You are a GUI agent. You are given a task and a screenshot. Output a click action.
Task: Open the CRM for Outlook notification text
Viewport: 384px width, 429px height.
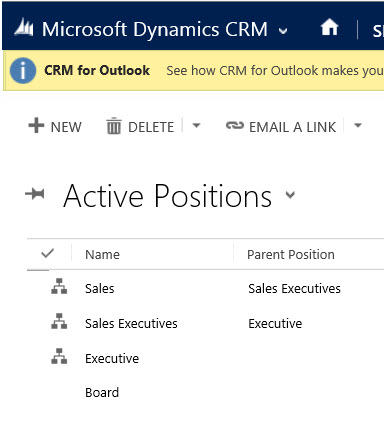tap(275, 71)
